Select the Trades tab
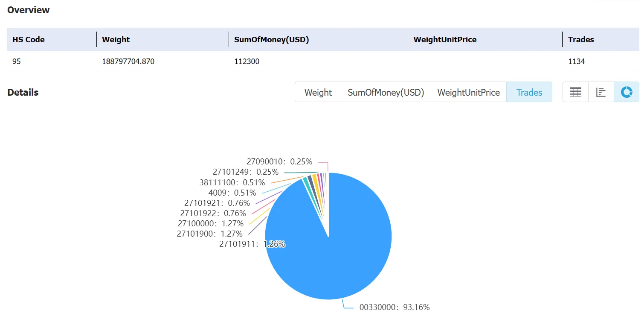644x319 pixels. point(529,92)
